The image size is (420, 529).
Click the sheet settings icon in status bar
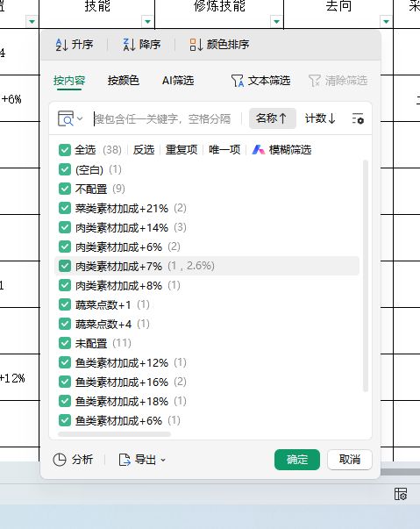pyautogui.click(x=401, y=494)
